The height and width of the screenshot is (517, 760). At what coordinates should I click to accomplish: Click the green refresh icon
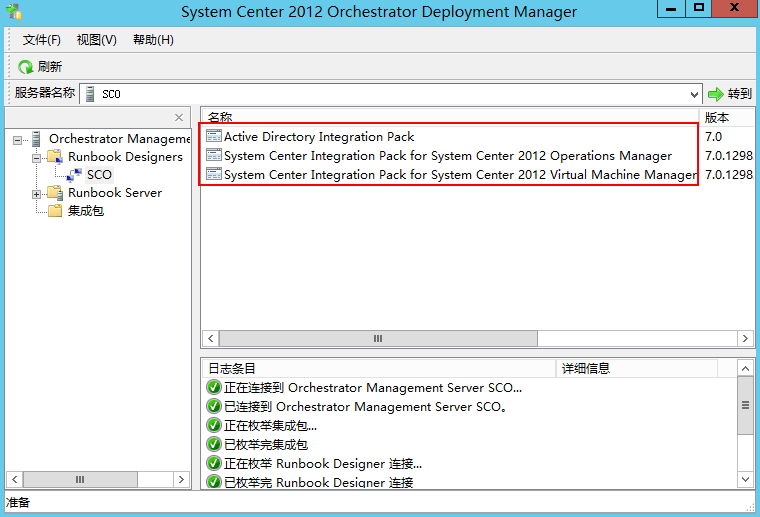coord(25,66)
